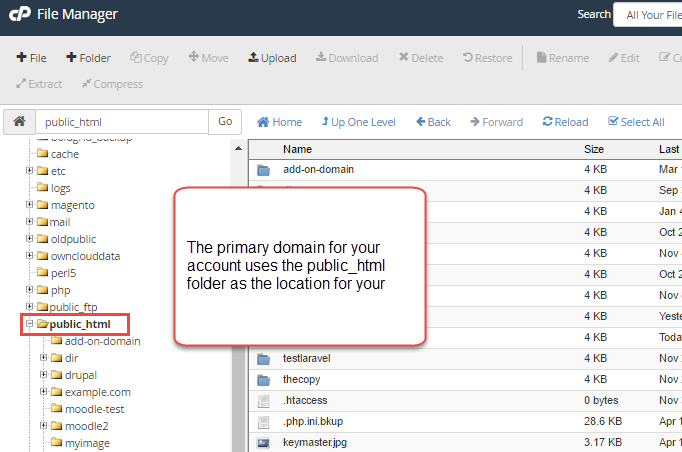Open the All Your Files search dropdown
This screenshot has width=682, height=452.
[648, 15]
